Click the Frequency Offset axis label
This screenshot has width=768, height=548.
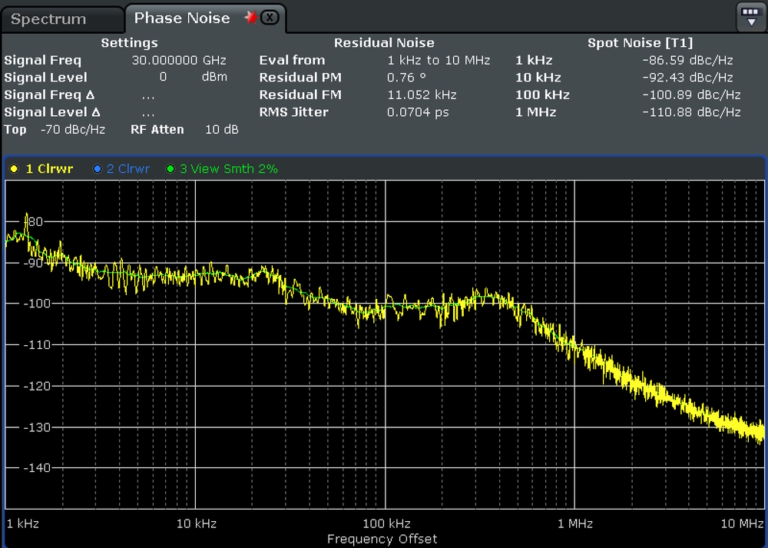382,539
